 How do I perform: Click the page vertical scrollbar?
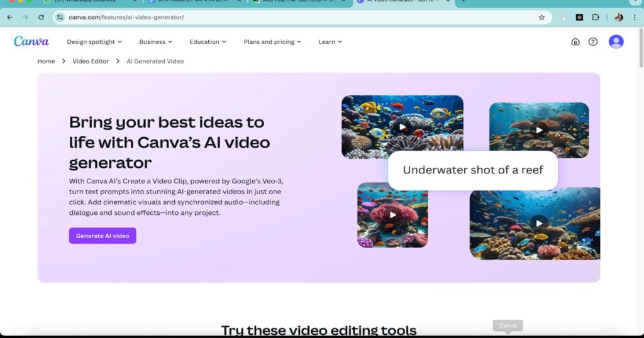pyautogui.click(x=641, y=48)
